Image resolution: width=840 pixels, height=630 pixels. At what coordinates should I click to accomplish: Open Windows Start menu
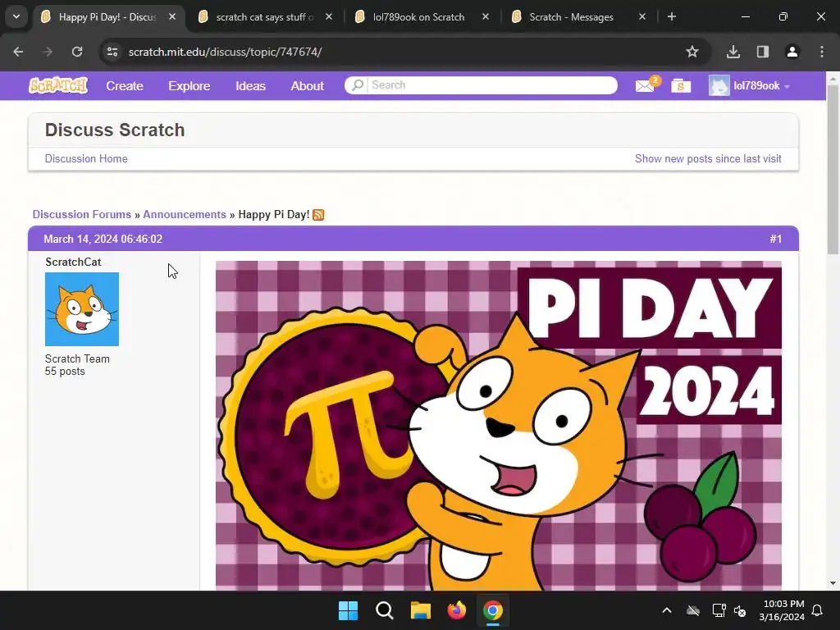(x=348, y=610)
